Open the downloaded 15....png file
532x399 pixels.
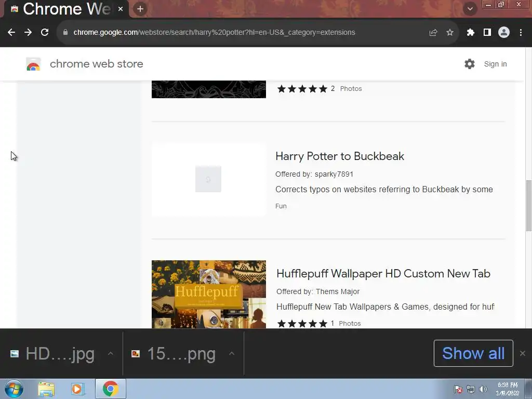[x=174, y=353]
